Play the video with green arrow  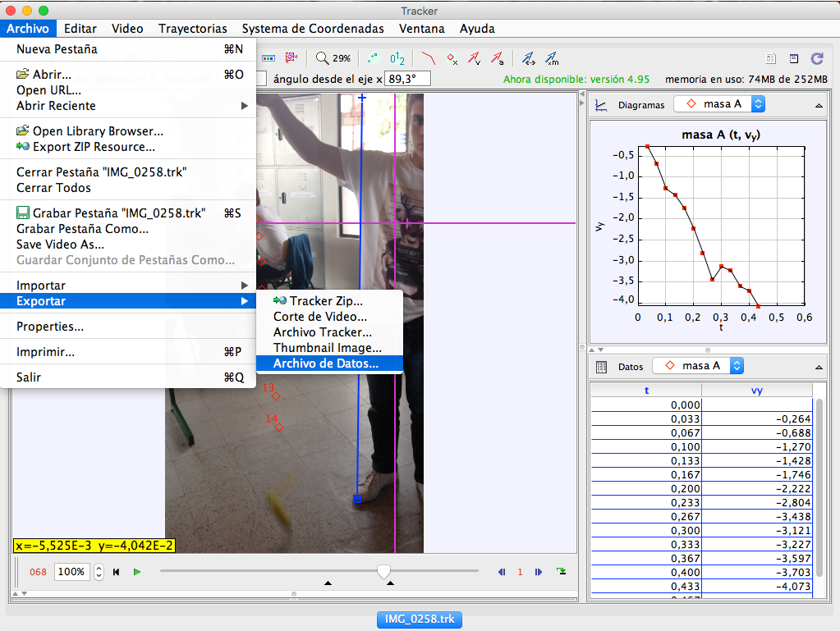click(x=137, y=572)
